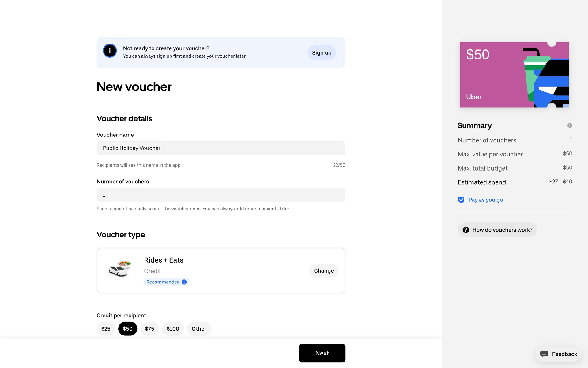The image size is (588, 368).
Task: Focus the Number of vouchers field
Action: 221,195
